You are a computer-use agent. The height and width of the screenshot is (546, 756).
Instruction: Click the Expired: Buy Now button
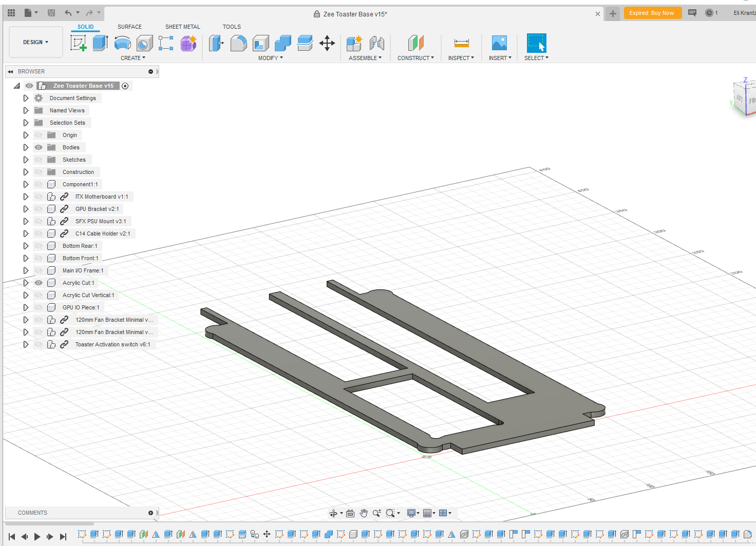(652, 13)
